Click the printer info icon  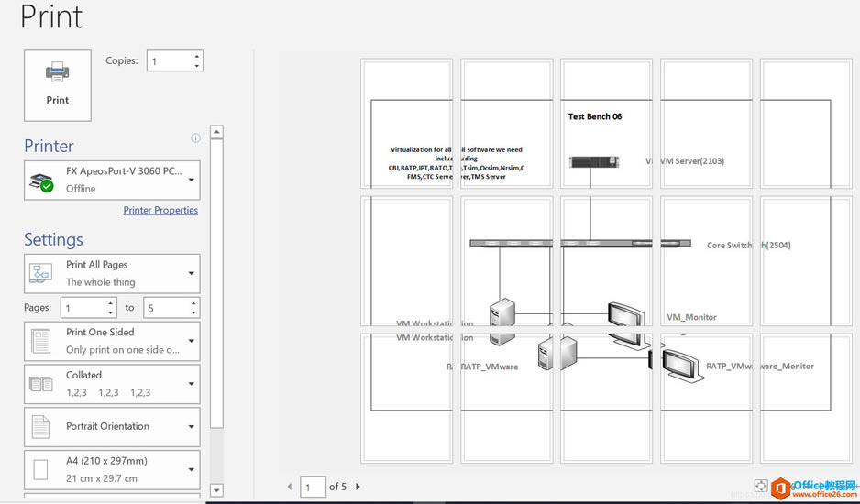pyautogui.click(x=195, y=138)
